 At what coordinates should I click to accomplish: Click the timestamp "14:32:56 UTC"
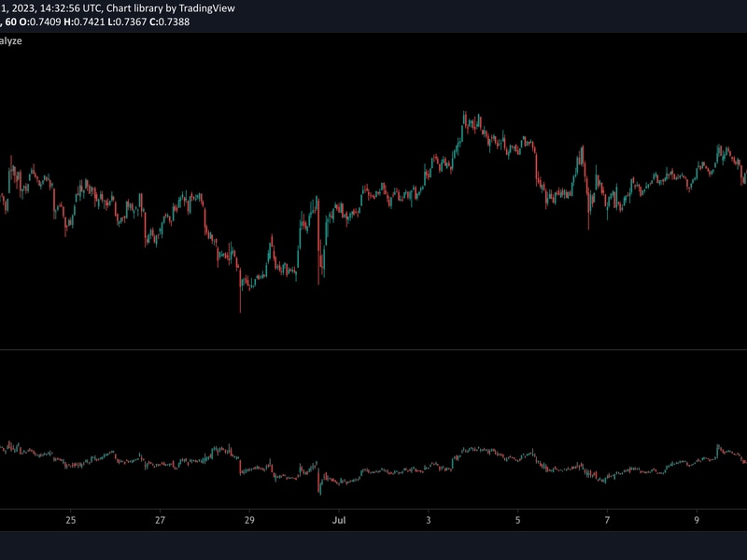pos(71,8)
